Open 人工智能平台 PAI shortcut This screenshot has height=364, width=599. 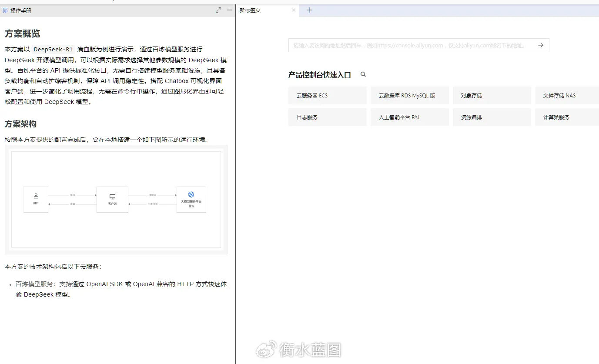pyautogui.click(x=410, y=117)
